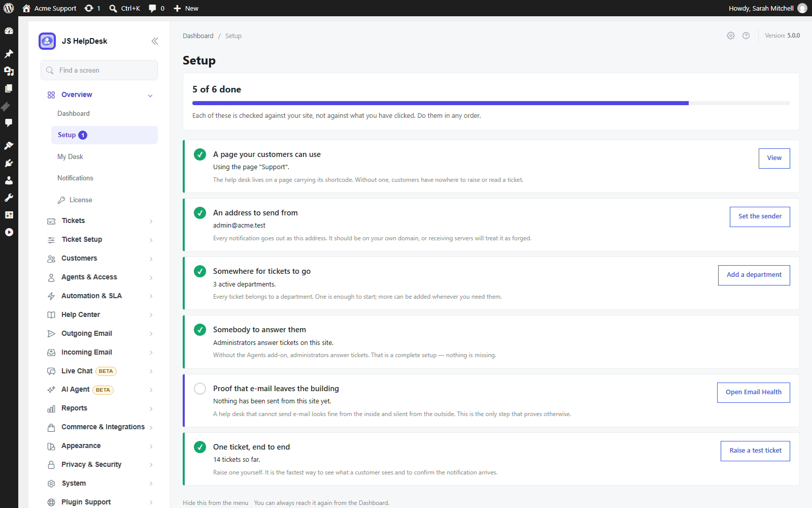
Task: Expand the Outgoing Email section
Action: point(99,334)
